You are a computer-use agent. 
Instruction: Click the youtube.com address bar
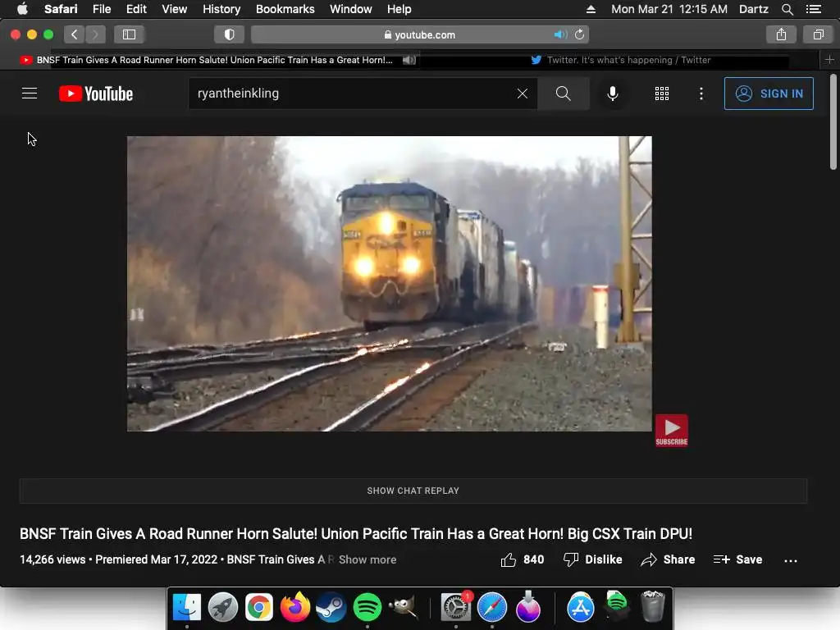coord(420,34)
